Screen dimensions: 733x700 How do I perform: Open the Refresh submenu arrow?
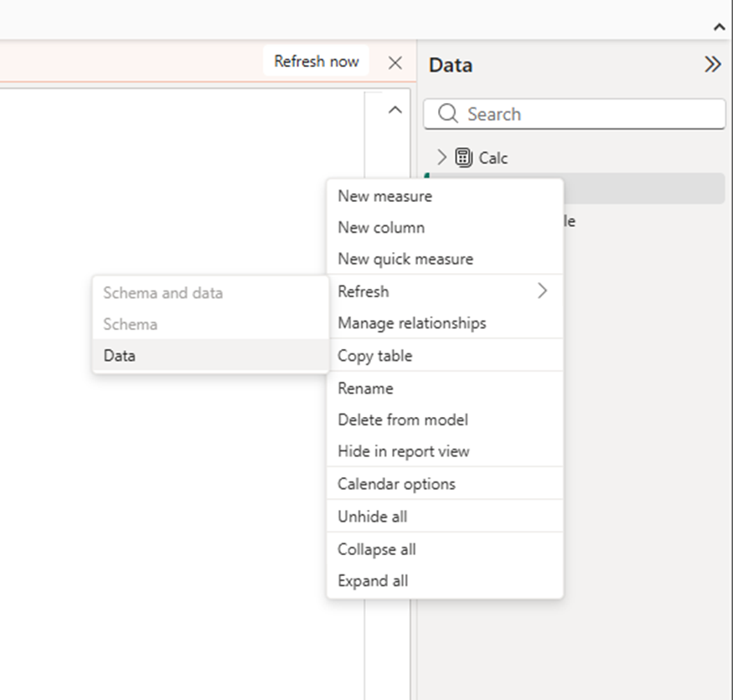542,291
